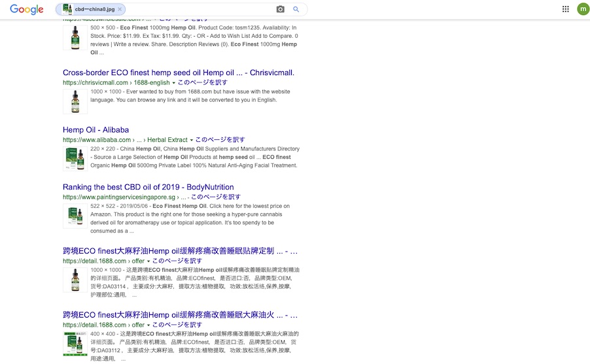Open the 1688 result ending 改善睡眠贴牌定制

(181, 251)
